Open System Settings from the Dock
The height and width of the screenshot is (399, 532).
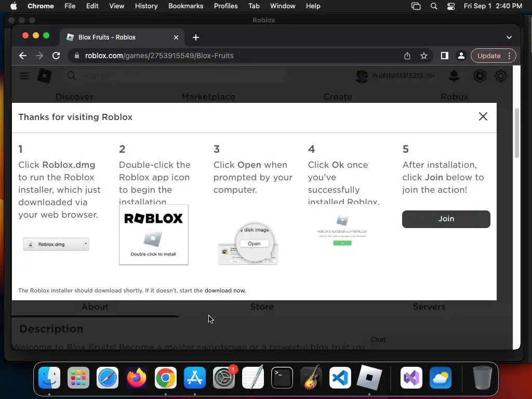coord(224,378)
